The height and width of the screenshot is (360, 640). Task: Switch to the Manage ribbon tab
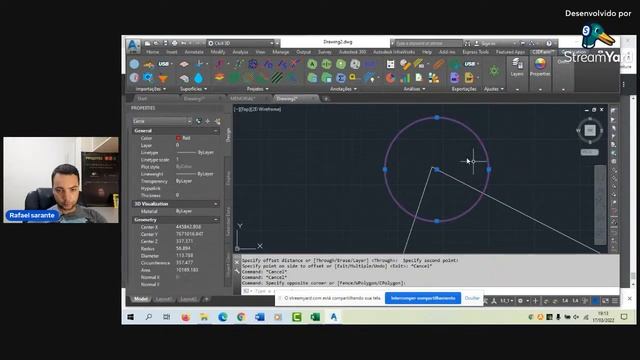coord(280,52)
